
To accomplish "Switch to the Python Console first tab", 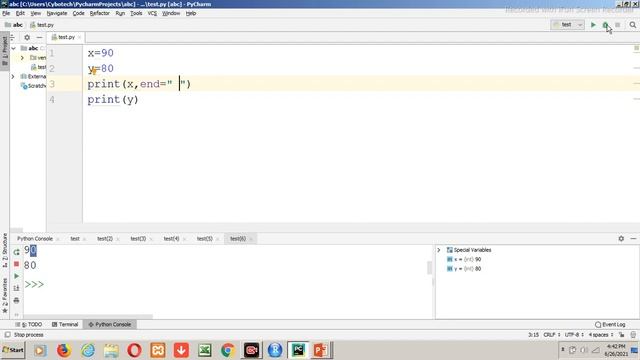I will (x=35, y=238).
